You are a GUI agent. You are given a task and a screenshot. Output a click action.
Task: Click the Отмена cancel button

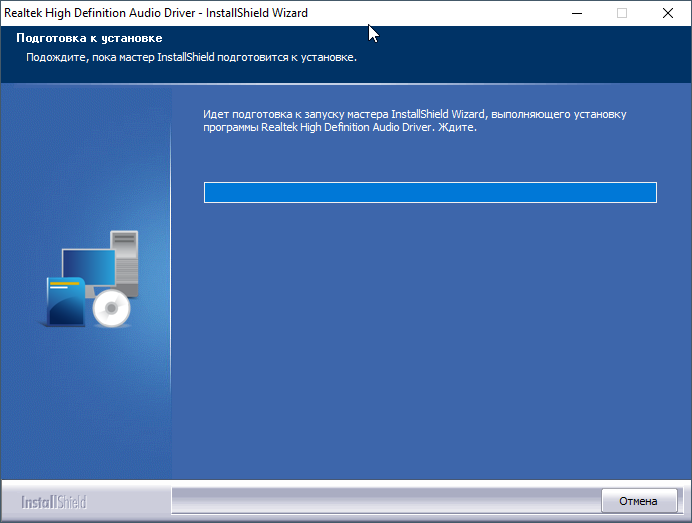click(639, 501)
